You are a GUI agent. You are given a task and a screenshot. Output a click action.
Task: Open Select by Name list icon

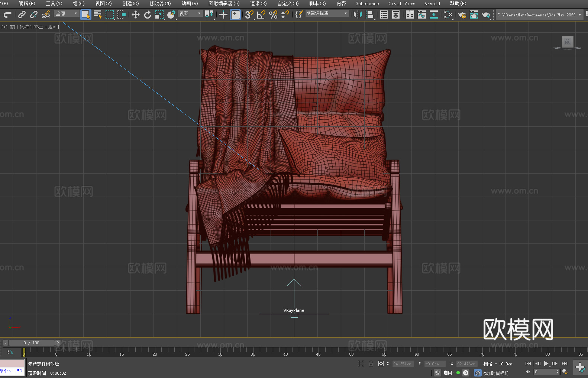click(98, 14)
